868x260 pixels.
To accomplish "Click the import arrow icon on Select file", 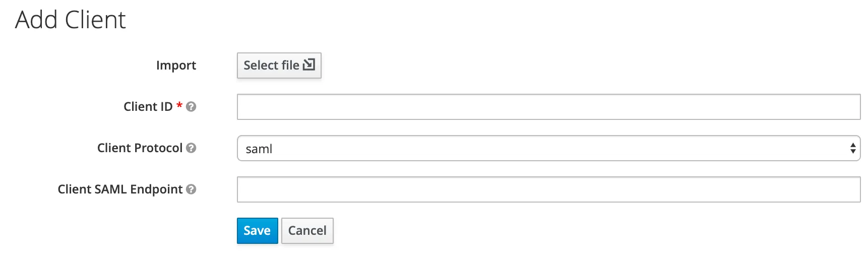I will [309, 64].
